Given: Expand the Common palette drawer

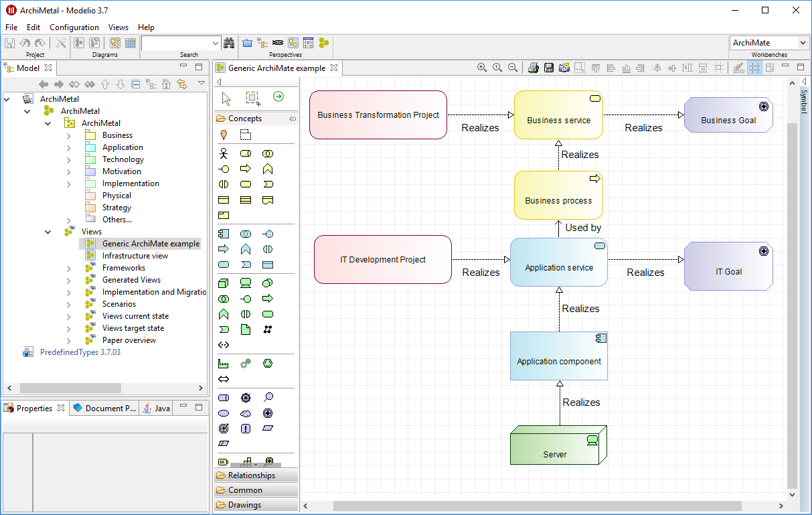Looking at the screenshot, I should point(255,490).
